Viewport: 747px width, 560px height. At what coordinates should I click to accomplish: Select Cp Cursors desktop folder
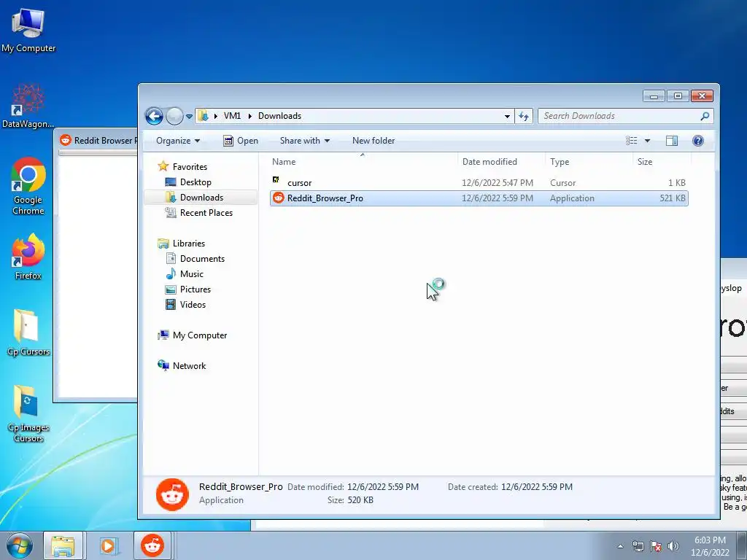click(28, 332)
